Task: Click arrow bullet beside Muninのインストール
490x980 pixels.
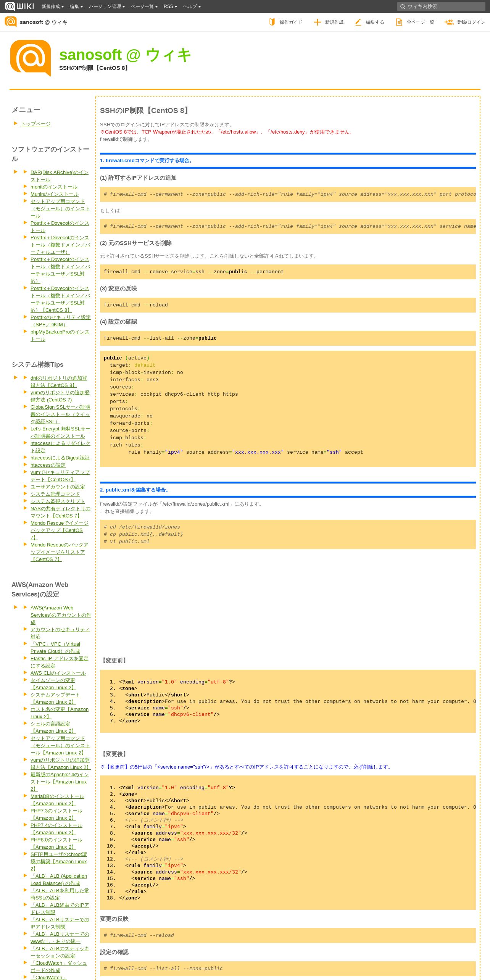Action: click(x=25, y=193)
